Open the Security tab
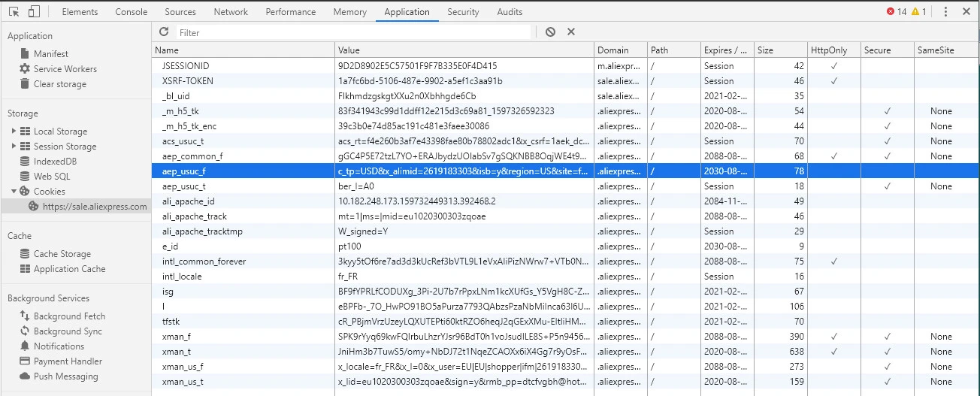The height and width of the screenshot is (396, 980). point(463,12)
